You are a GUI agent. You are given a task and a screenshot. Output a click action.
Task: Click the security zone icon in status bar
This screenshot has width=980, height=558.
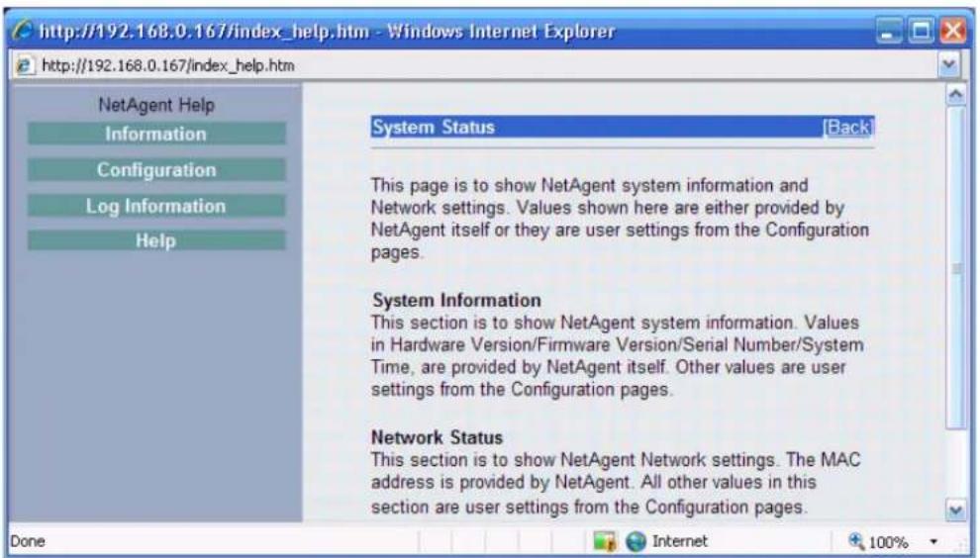tap(605, 541)
